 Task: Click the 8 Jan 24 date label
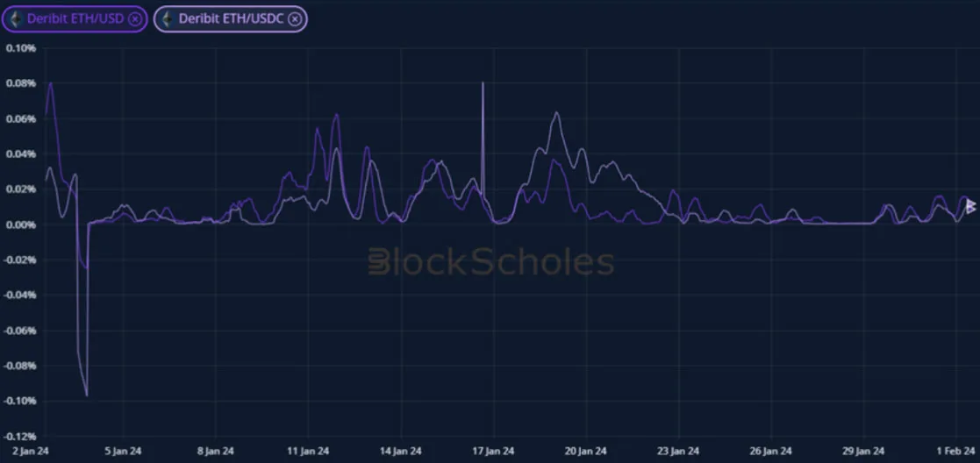(x=216, y=451)
